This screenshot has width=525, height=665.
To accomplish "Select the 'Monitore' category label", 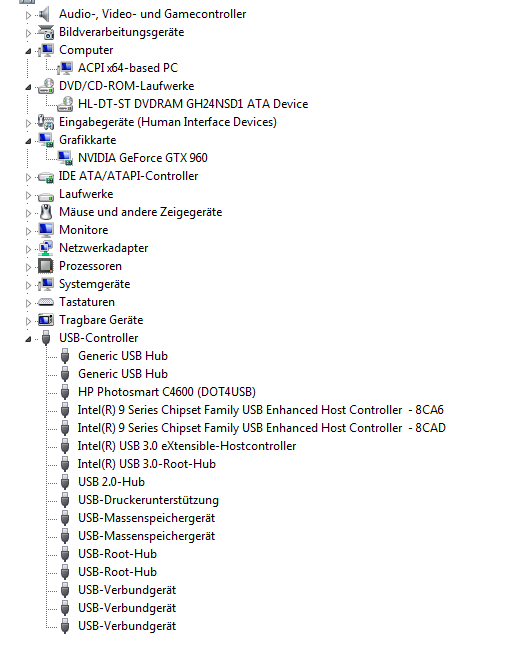I will (84, 230).
